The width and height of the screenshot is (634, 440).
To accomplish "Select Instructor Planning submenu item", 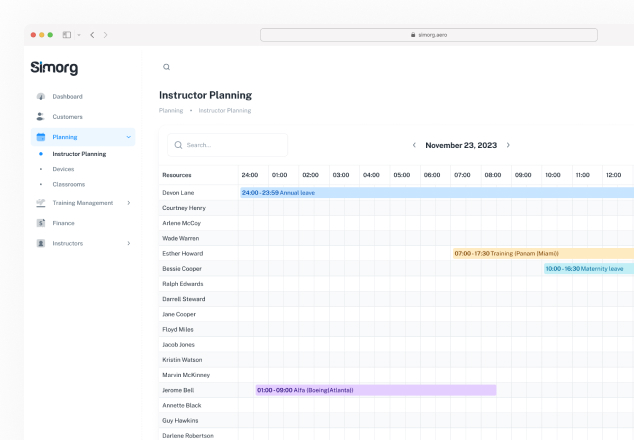I will (x=79, y=154).
